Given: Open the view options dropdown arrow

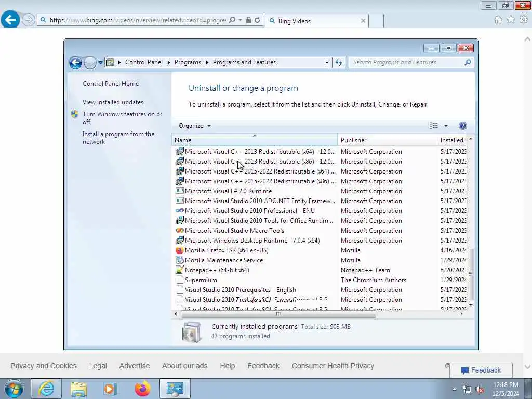Looking at the screenshot, I should (446, 126).
